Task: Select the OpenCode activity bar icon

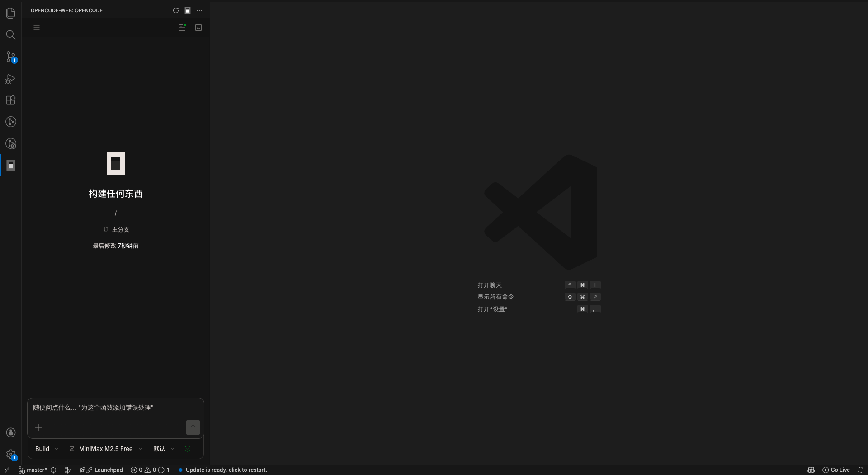Action: coord(11,165)
